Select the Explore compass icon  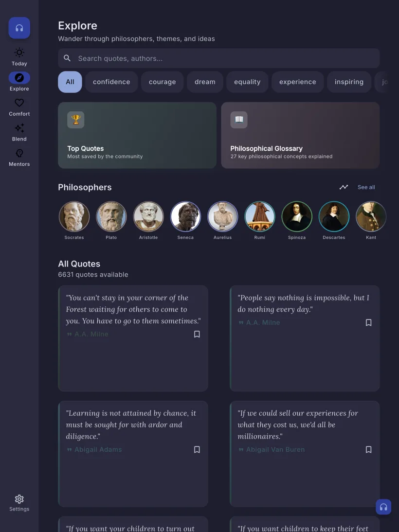[19, 78]
